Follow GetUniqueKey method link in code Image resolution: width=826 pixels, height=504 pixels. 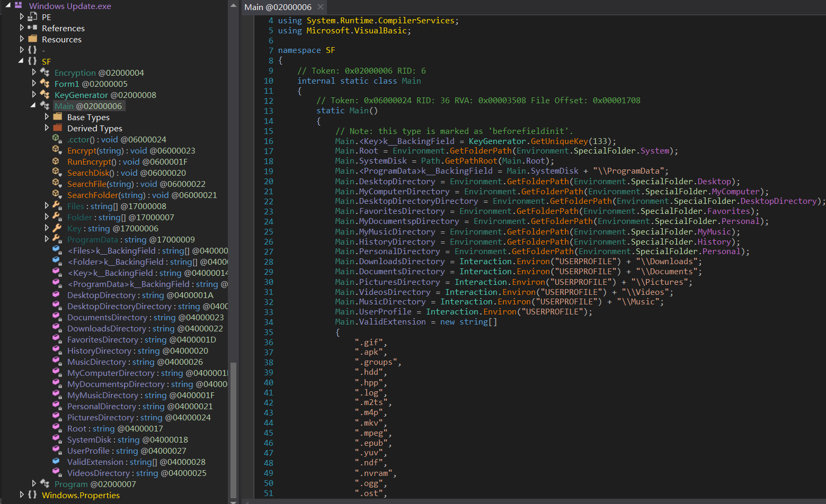pyautogui.click(x=559, y=141)
